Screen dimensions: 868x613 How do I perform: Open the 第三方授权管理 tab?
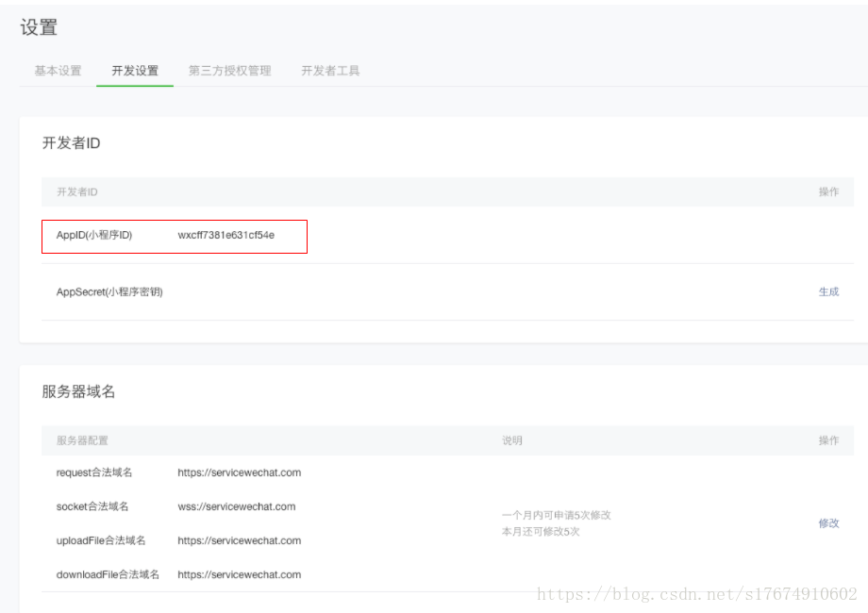pos(229,71)
